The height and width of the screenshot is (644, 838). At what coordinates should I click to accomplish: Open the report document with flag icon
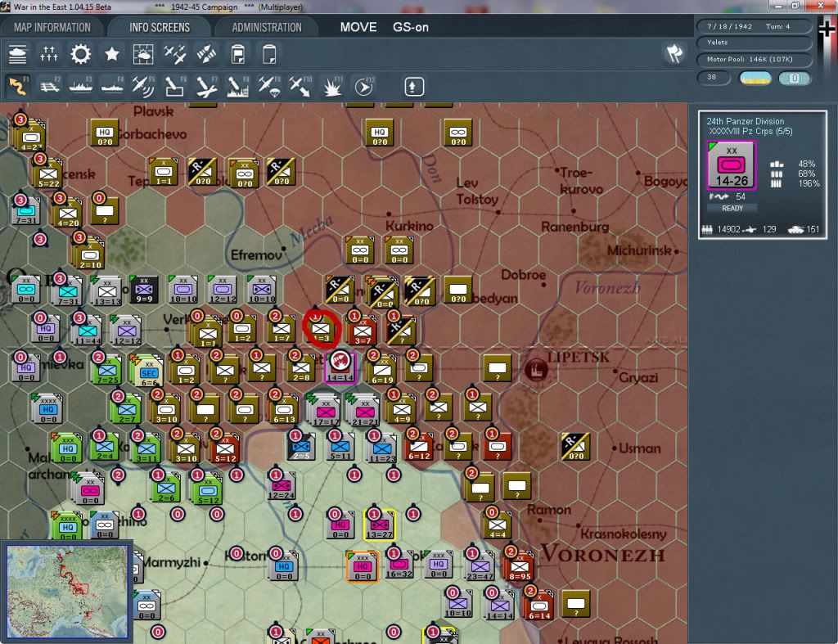(238, 55)
